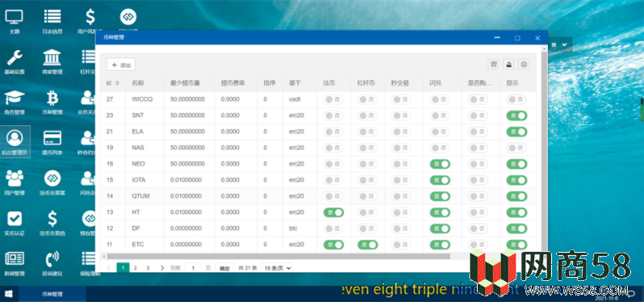The height and width of the screenshot is (302, 644).
Task: Toggle 显示 switch for WICCQ row
Action: (516, 99)
